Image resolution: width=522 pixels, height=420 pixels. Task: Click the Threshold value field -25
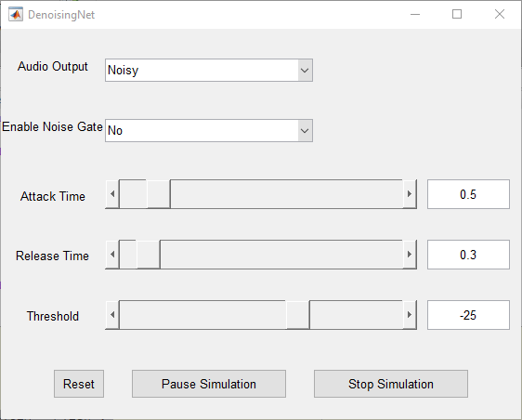468,315
